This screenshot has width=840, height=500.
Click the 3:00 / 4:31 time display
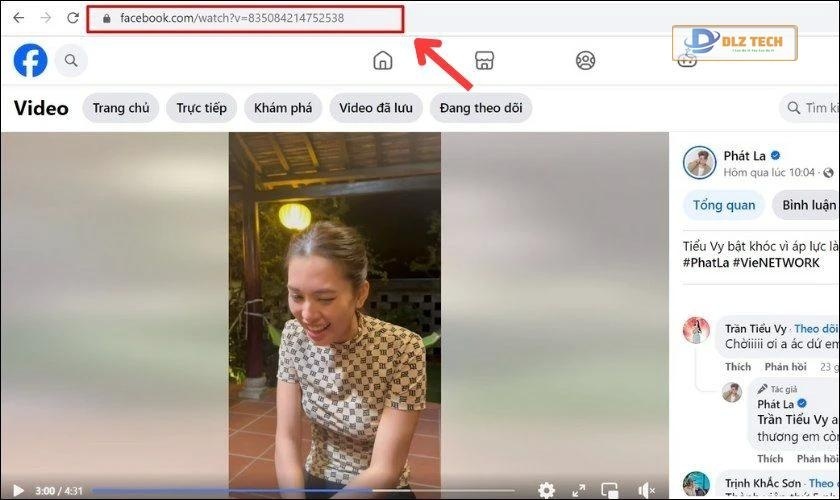[59, 490]
